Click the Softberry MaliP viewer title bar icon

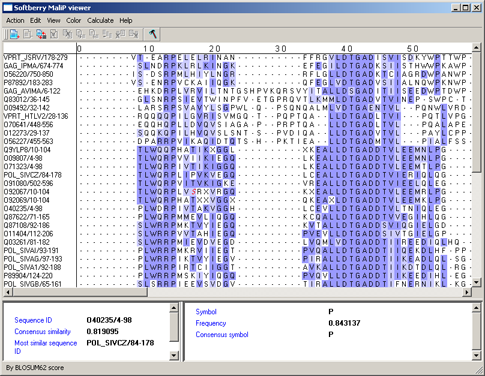click(8, 8)
